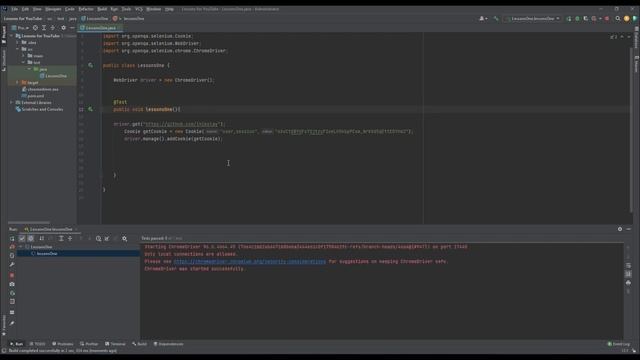This screenshot has height=360, width=640.
Task: Click the Run with Coverage icon
Action: coord(586,19)
